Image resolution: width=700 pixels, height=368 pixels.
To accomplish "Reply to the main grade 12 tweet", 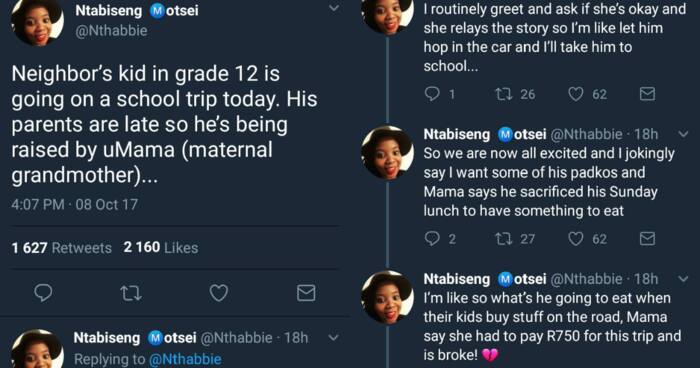I will (x=43, y=293).
